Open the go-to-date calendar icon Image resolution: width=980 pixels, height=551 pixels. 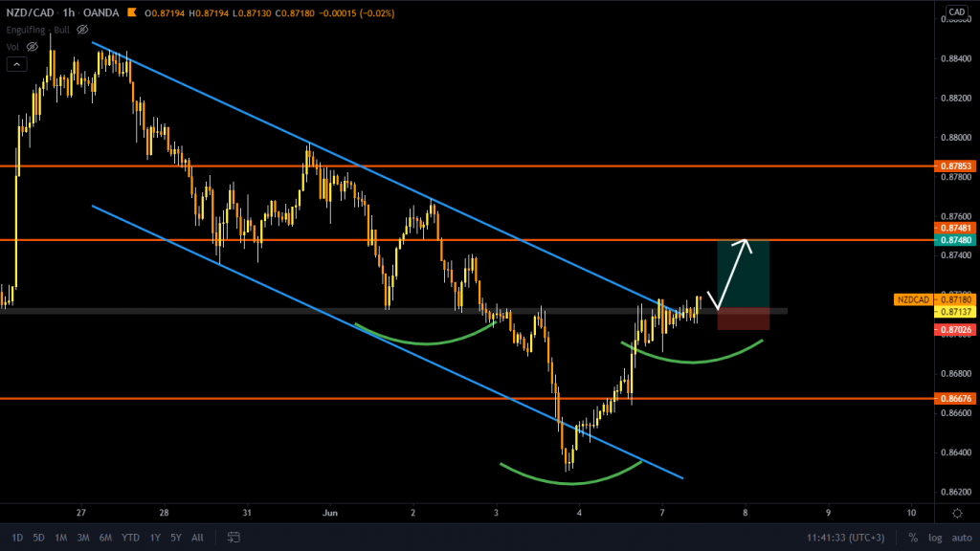tap(233, 537)
